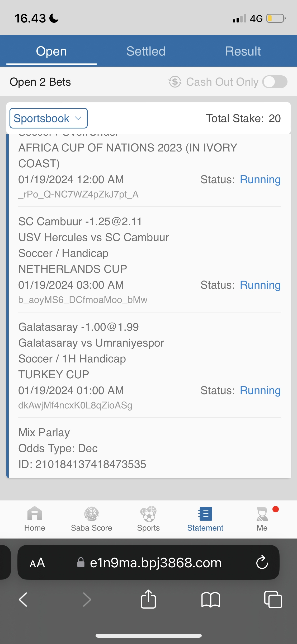Image resolution: width=297 pixels, height=644 pixels.
Task: Select the Open bets tab
Action: pyautogui.click(x=51, y=51)
